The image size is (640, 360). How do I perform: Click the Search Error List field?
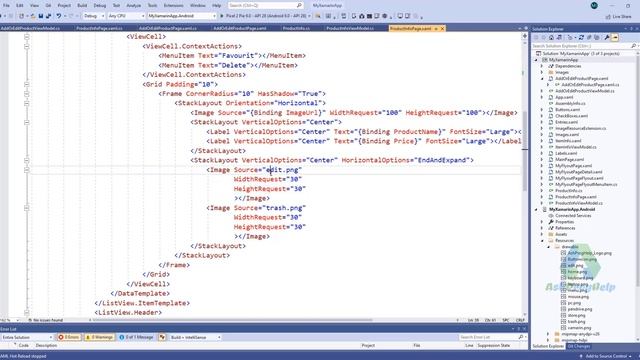[488, 337]
